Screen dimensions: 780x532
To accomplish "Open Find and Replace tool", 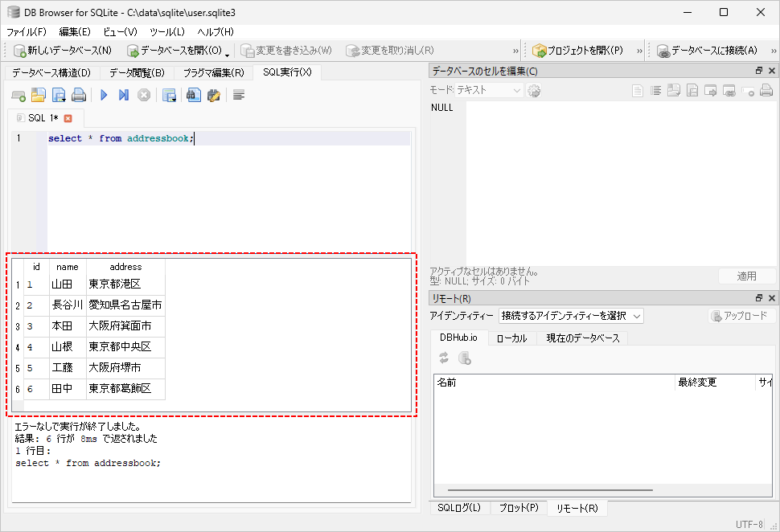I will point(212,95).
